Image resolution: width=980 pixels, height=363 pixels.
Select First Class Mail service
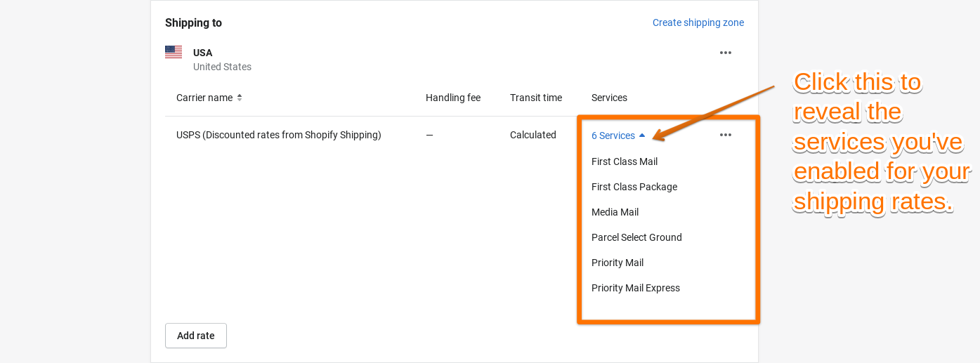624,161
